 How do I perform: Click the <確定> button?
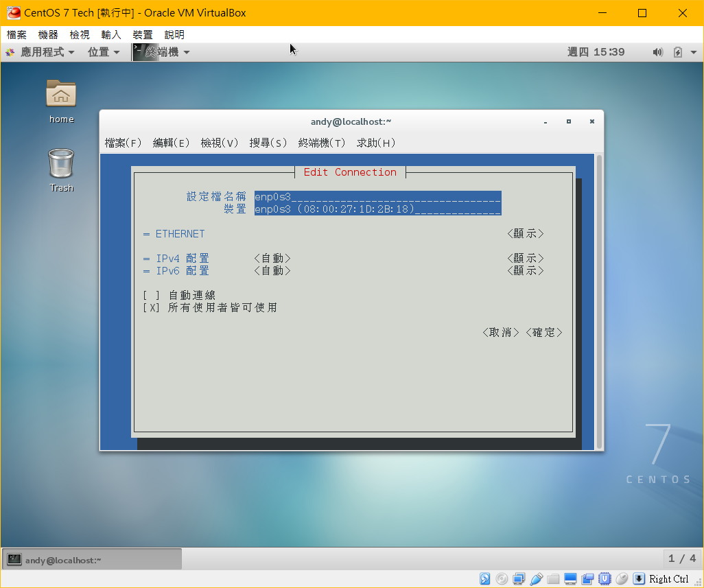(544, 332)
